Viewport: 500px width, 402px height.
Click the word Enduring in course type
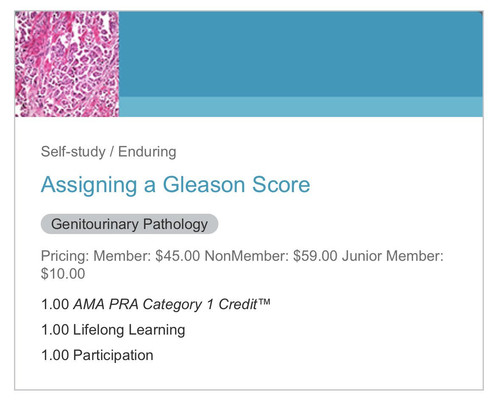click(x=147, y=152)
